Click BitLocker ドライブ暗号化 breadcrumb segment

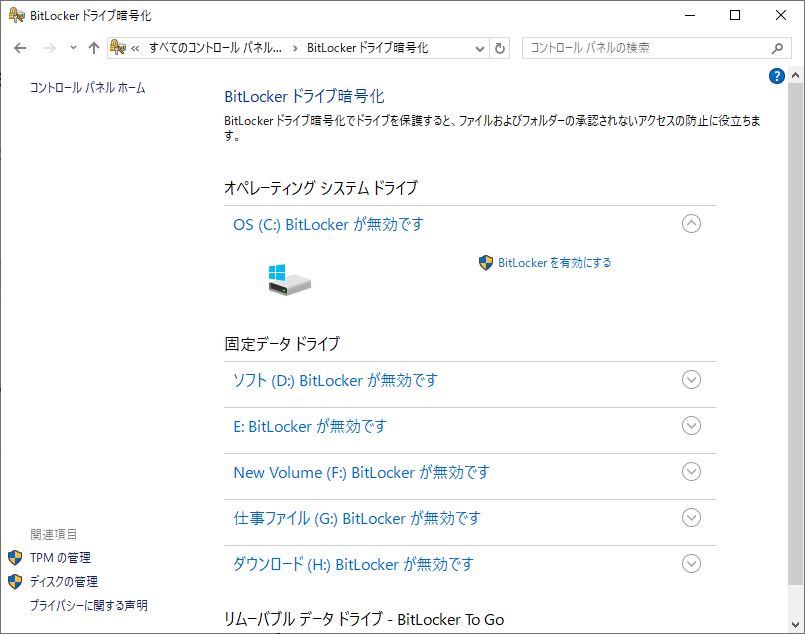point(368,48)
